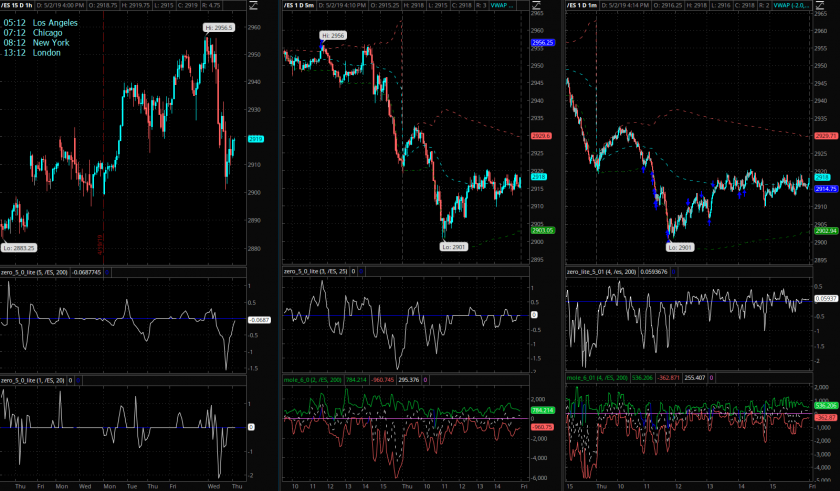Click the VWAP study label on the right chart
The width and height of the screenshot is (840, 491).
(793, 6)
